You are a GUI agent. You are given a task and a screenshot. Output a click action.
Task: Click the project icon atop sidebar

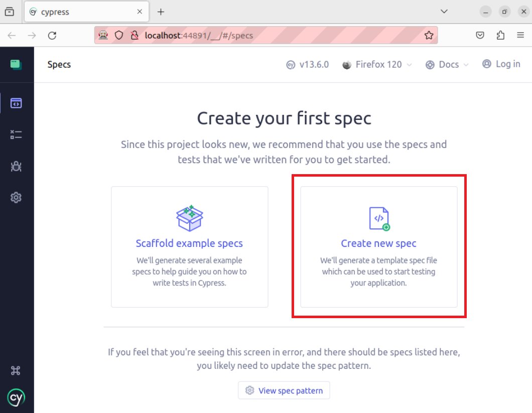tap(16, 64)
